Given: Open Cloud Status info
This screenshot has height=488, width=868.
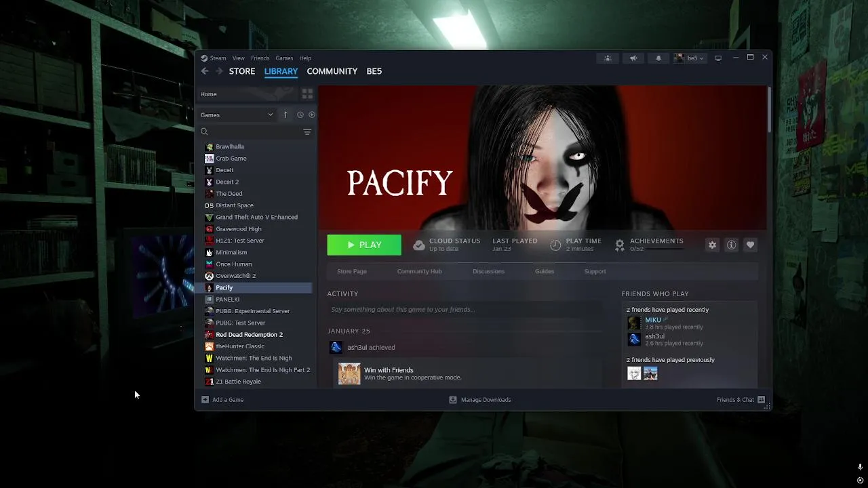Looking at the screenshot, I should tap(447, 245).
